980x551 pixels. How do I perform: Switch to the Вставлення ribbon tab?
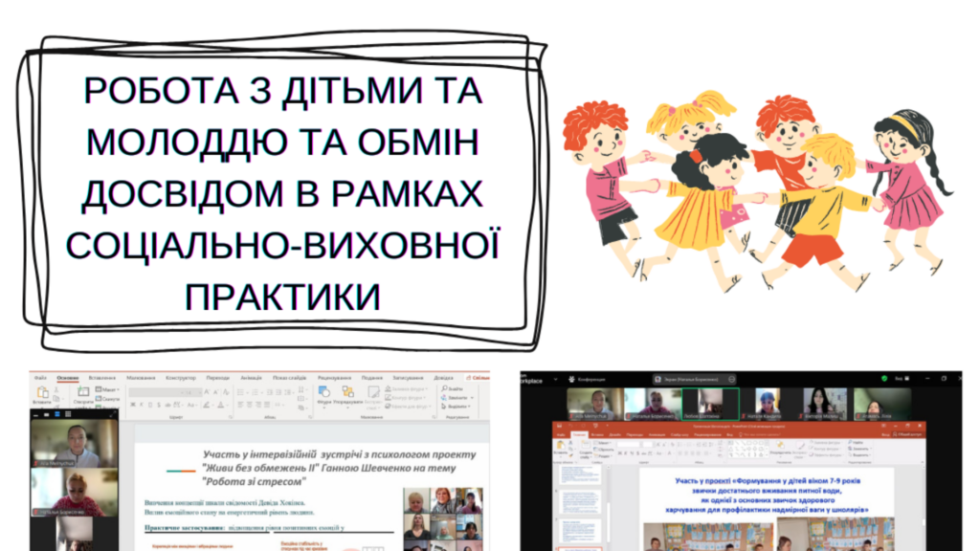click(102, 377)
